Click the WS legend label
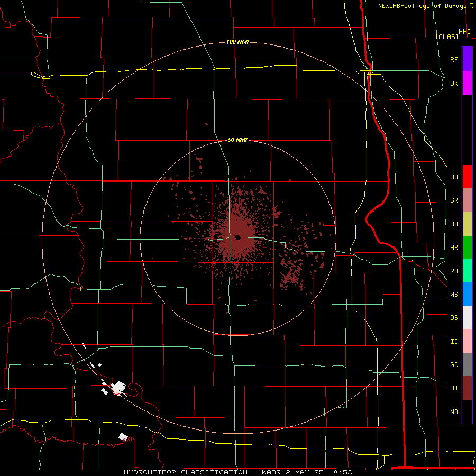The image size is (476, 476). click(454, 294)
